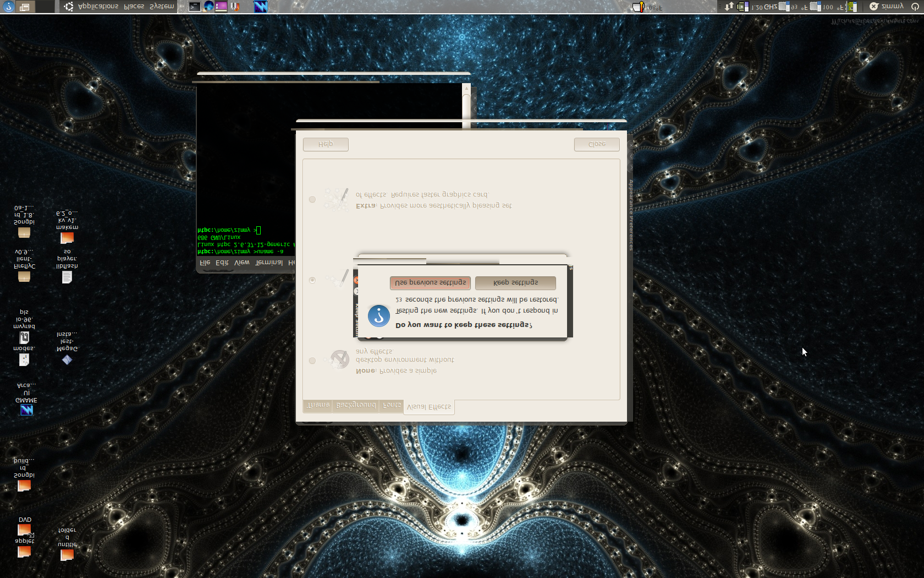
Task: Select the DVD folder icon on the desktop
Action: tap(24, 530)
